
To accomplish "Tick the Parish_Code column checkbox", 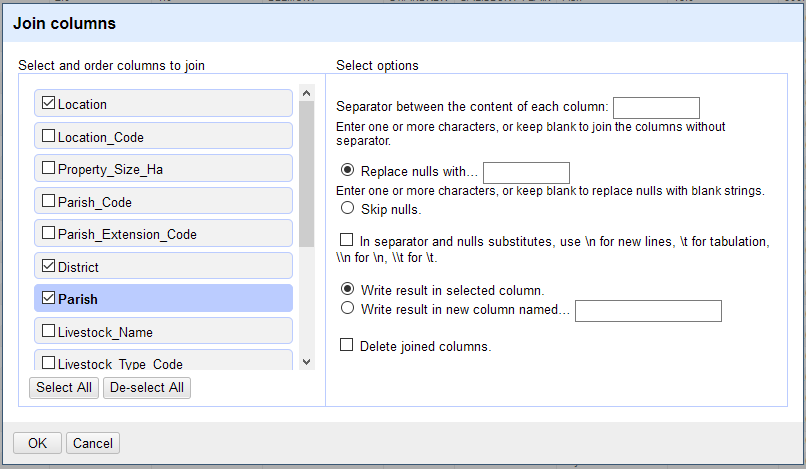I will click(x=49, y=201).
